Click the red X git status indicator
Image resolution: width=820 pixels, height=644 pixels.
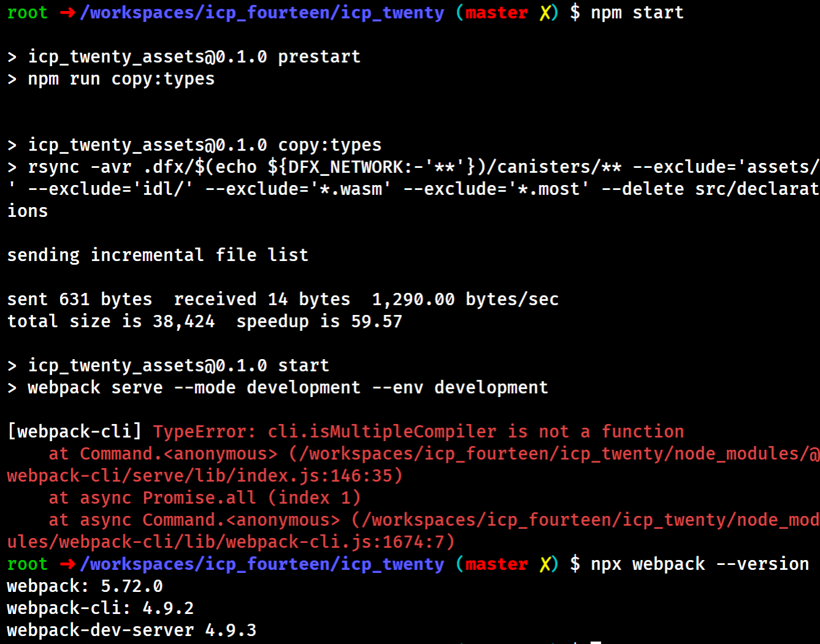545,12
